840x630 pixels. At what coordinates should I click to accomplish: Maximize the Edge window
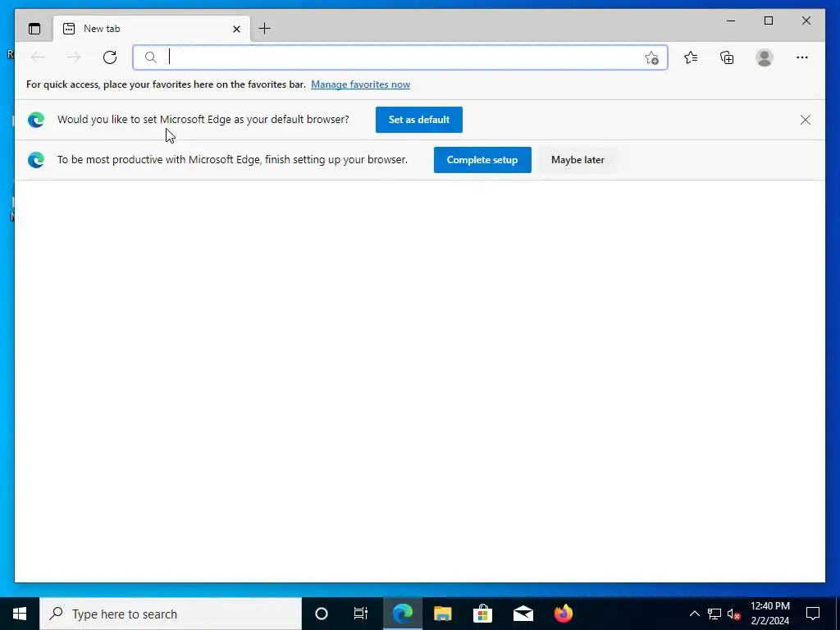(x=768, y=21)
